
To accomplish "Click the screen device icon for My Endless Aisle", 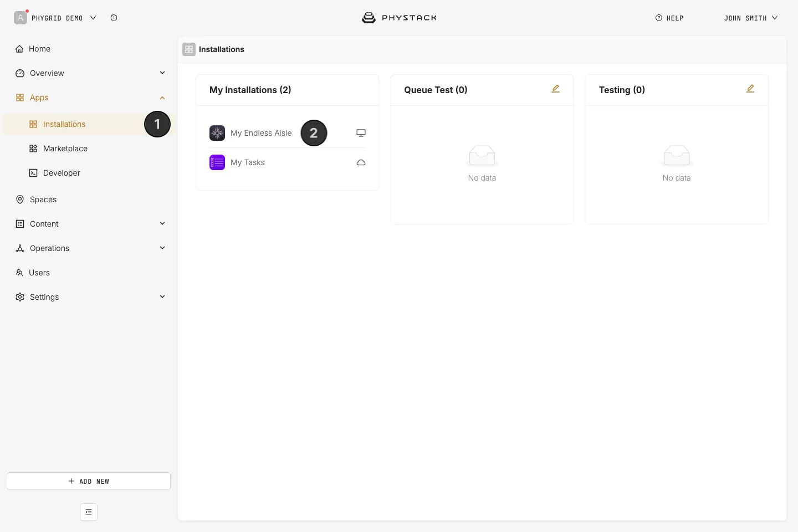I will tap(361, 133).
